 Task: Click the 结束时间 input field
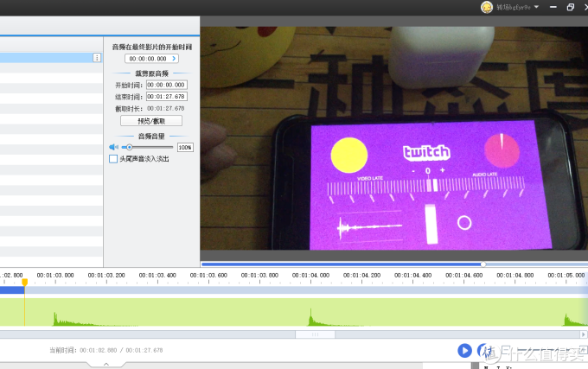click(167, 97)
